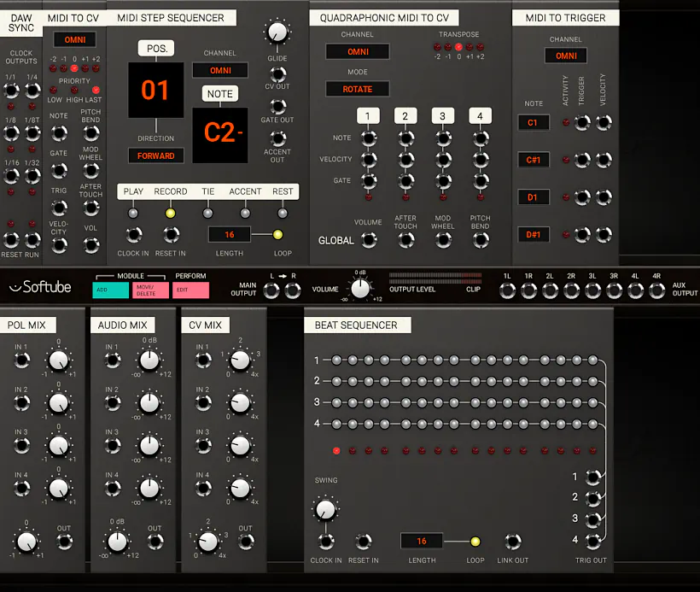700x592 pixels.
Task: Enable first step on Beat Sequencer row 1
Action: 336,360
